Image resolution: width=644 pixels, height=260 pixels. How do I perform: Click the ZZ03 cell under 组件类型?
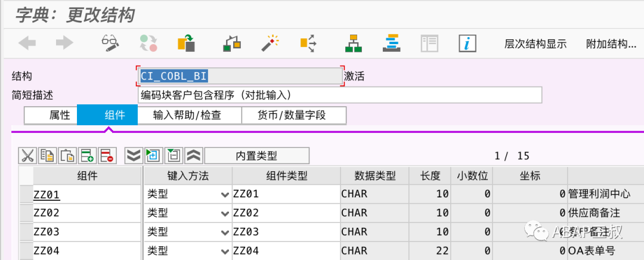tap(286, 232)
